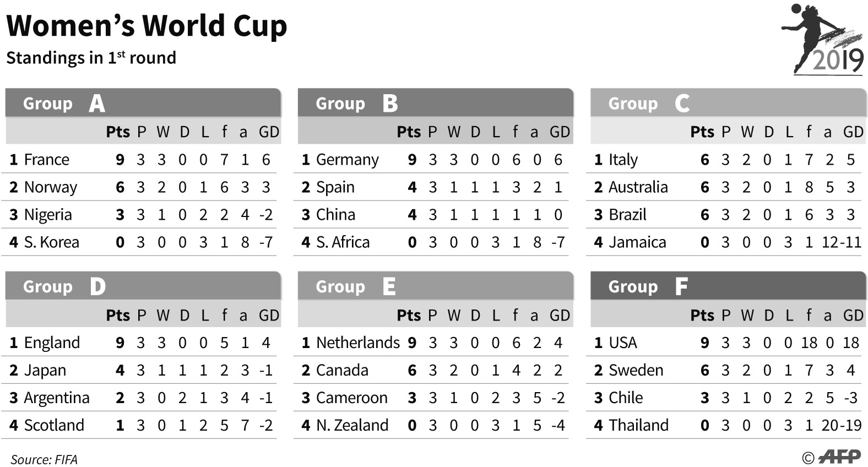
Task: Click the copyright symbol next to AFP
Action: click(x=808, y=458)
